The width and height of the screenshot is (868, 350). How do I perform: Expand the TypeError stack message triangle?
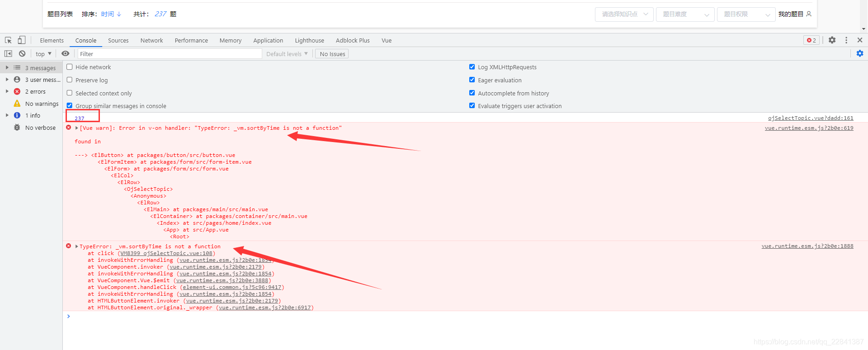(x=76, y=246)
